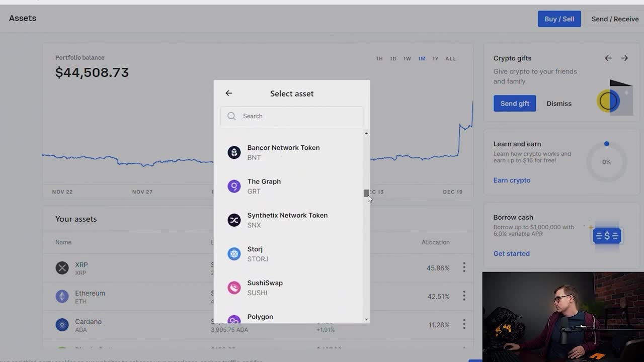
Task: Click the magnifier icon in the search box
Action: click(231, 116)
